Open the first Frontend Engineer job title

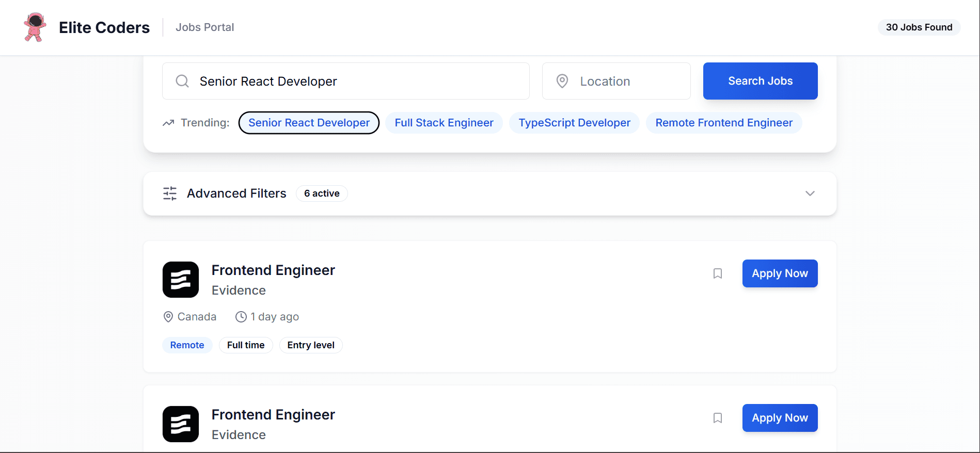coord(273,270)
